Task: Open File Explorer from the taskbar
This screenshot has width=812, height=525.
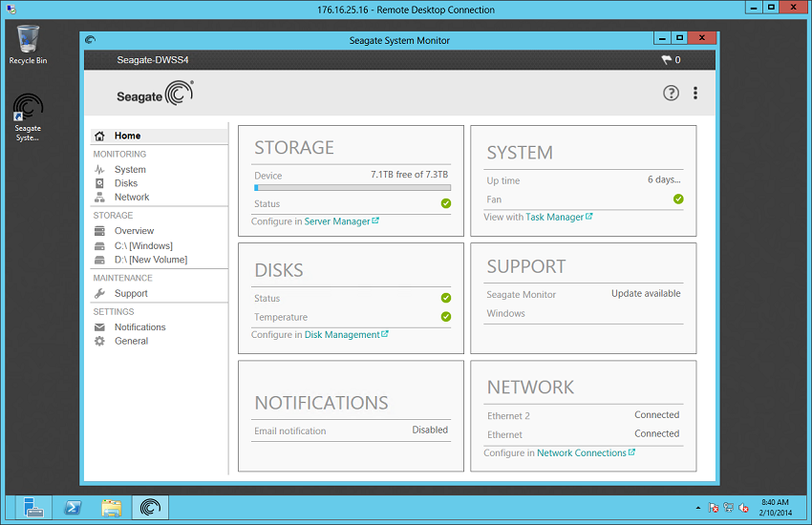Action: 112,508
